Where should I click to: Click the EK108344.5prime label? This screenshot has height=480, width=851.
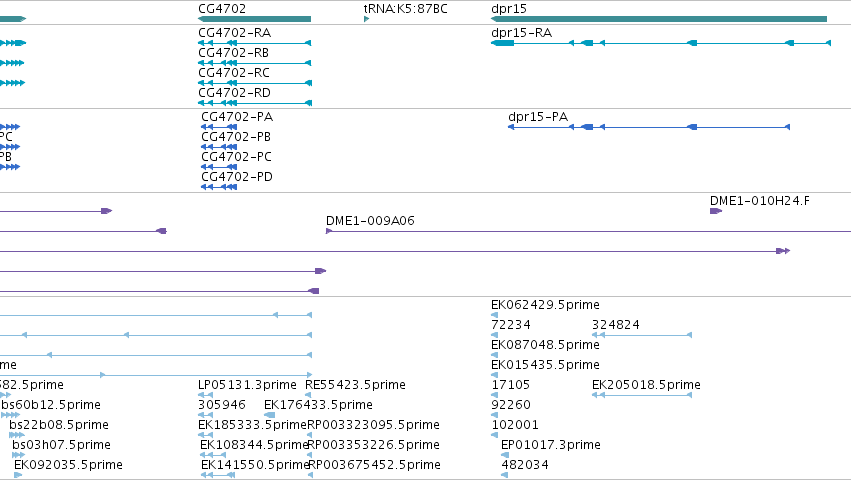[255, 445]
